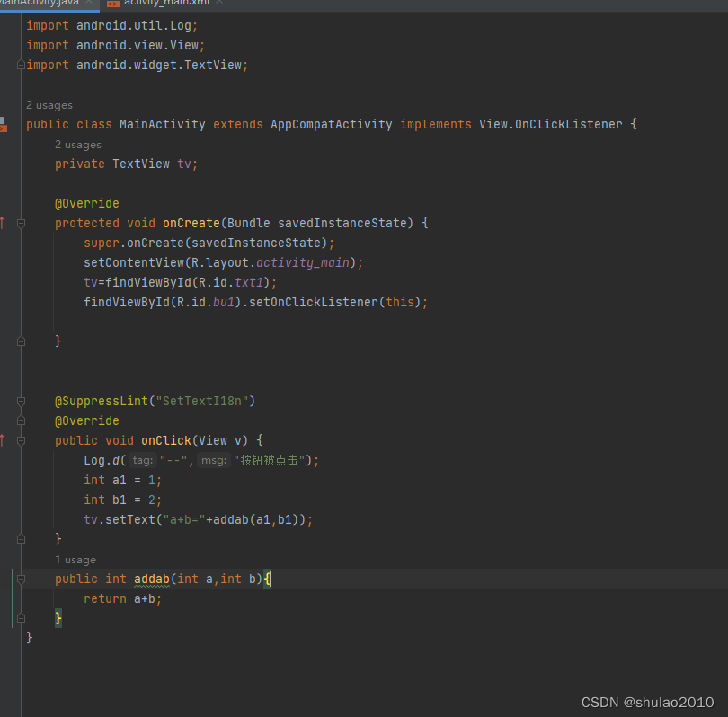Click the fold end marker below the tv.setText line

click(21, 539)
